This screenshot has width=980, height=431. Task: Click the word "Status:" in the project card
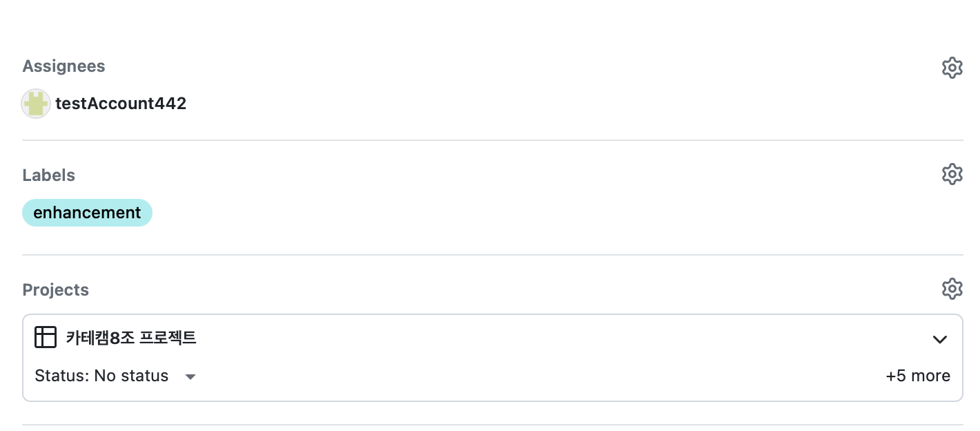pos(62,376)
